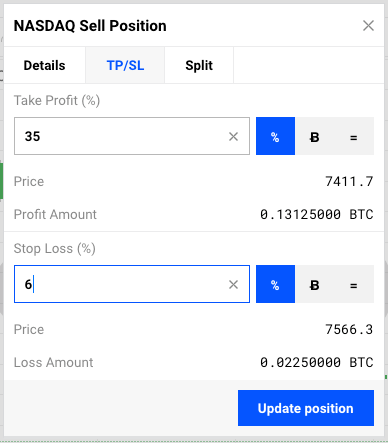Clear the Stop Loss input value
This screenshot has width=388, height=443.
point(233,284)
